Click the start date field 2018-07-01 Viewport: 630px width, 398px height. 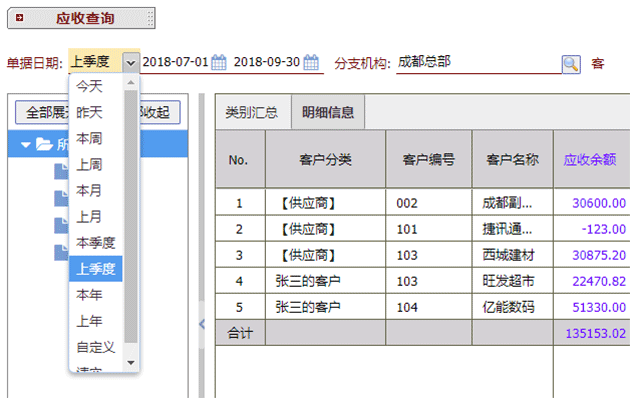[176, 62]
